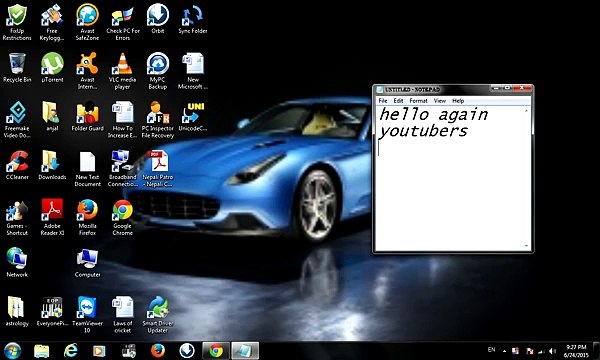Open the piano app taskbar icon
This screenshot has height=360, width=600.
tap(129, 351)
